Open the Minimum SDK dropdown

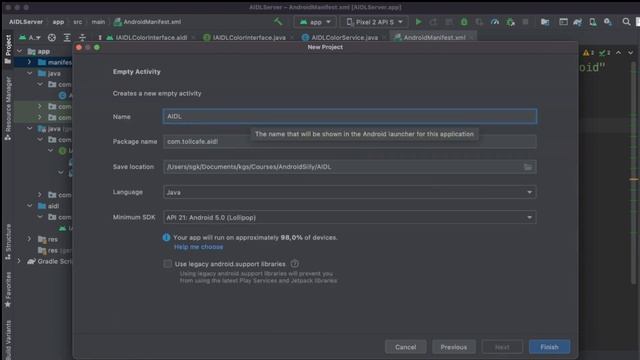tap(349, 218)
